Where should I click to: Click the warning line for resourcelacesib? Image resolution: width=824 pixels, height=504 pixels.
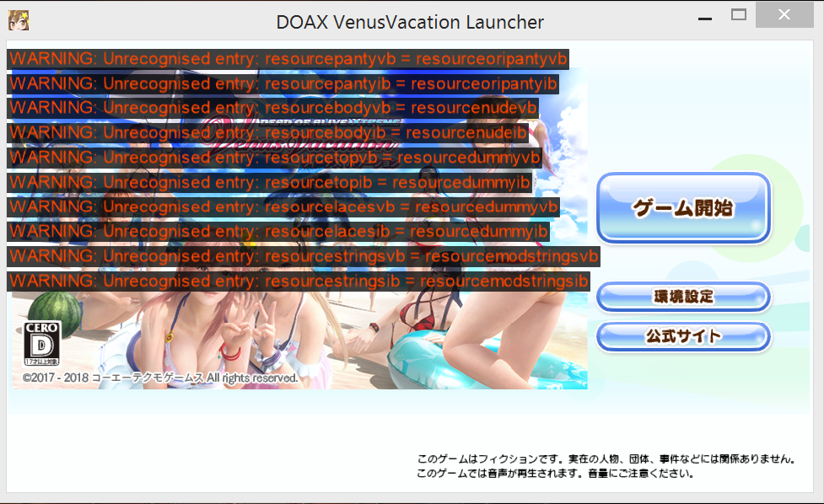pos(278,232)
